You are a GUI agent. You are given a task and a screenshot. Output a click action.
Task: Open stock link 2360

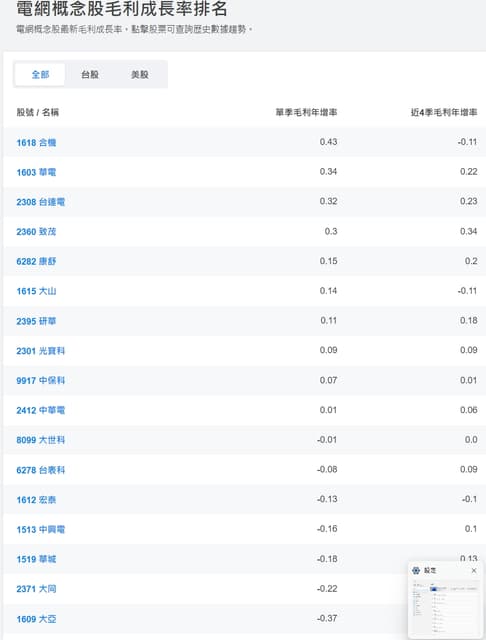click(x=36, y=232)
